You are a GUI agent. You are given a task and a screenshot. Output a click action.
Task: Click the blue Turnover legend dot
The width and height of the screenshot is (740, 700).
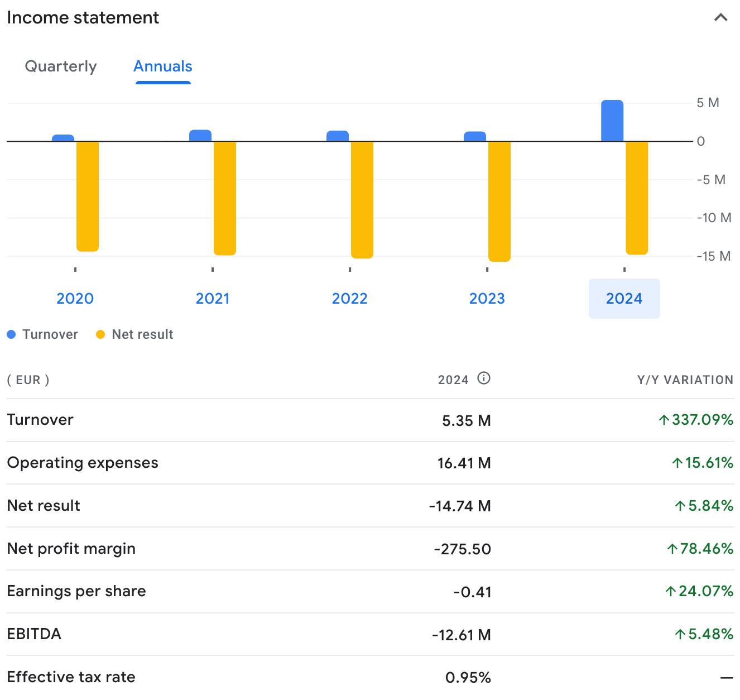[11, 334]
